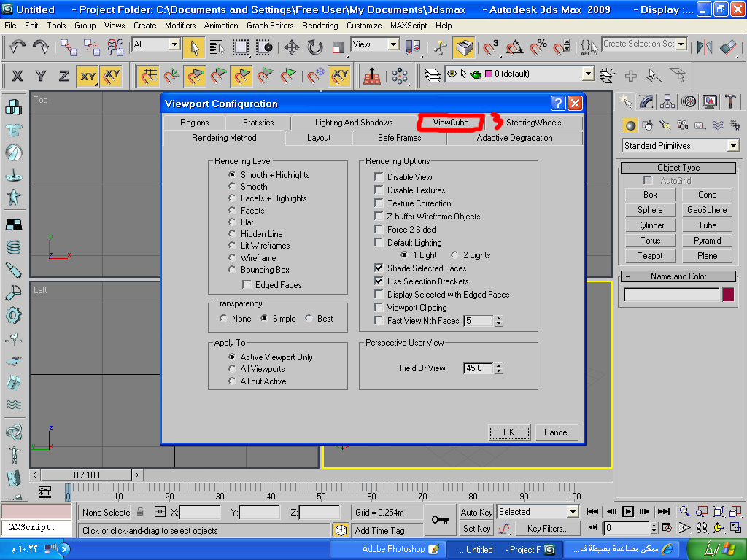This screenshot has width=747, height=560.
Task: Confirm the dialog with OK
Action: (x=508, y=432)
